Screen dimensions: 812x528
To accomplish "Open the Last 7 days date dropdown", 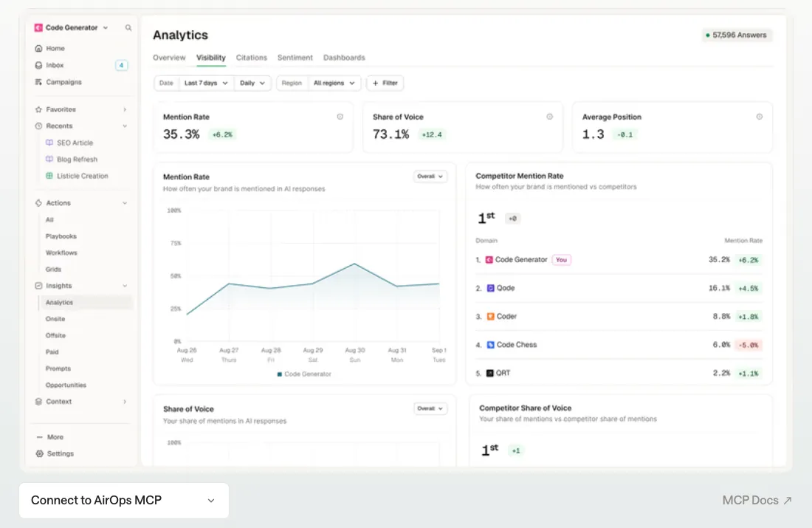I will 206,83.
